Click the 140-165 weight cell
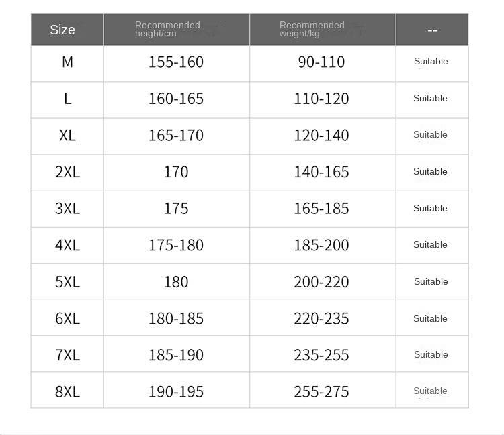504x435 pixels. pyautogui.click(x=321, y=172)
